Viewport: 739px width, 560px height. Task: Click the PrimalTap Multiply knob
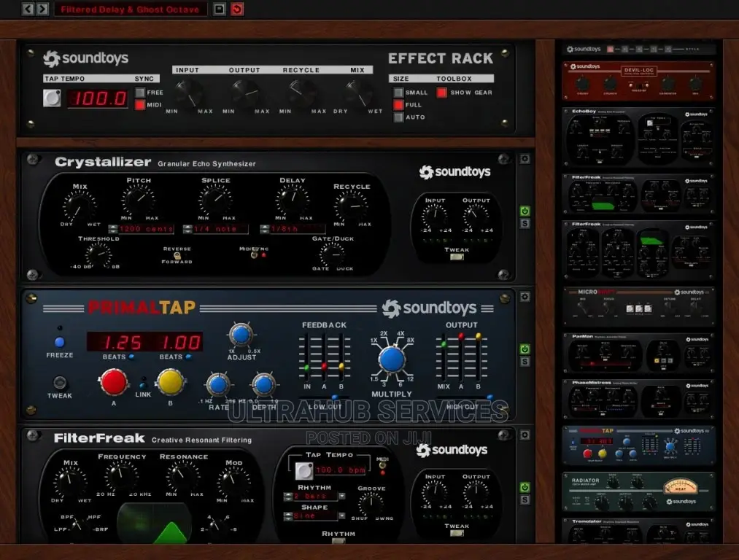tap(392, 359)
